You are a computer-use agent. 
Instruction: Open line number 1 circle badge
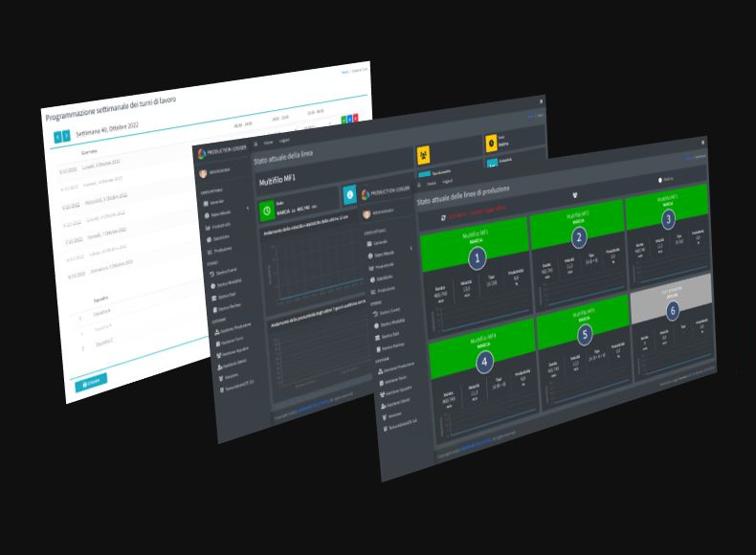[x=478, y=258]
